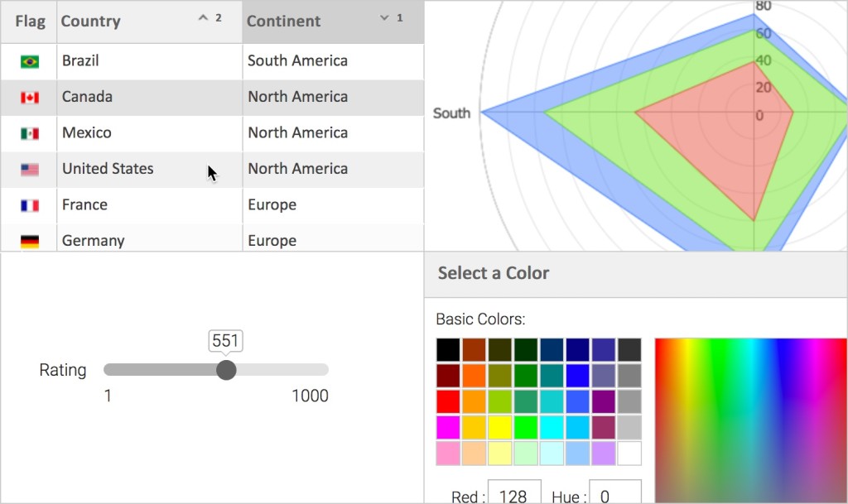The image size is (848, 504).
Task: Click the Mexico flag icon
Action: coord(30,133)
